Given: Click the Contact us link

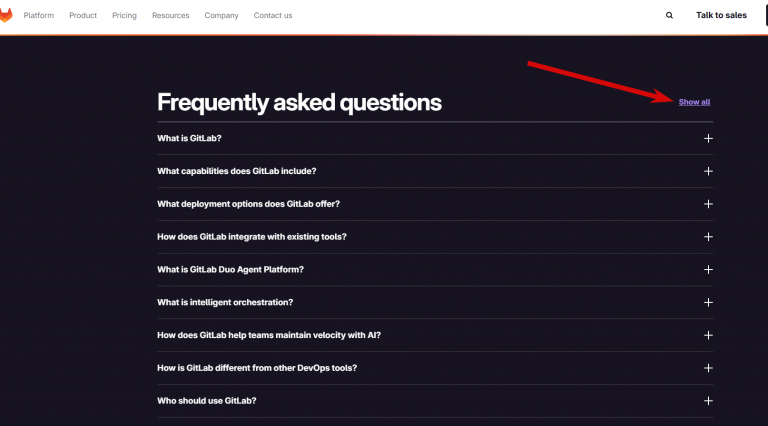Looking at the screenshot, I should [x=273, y=16].
